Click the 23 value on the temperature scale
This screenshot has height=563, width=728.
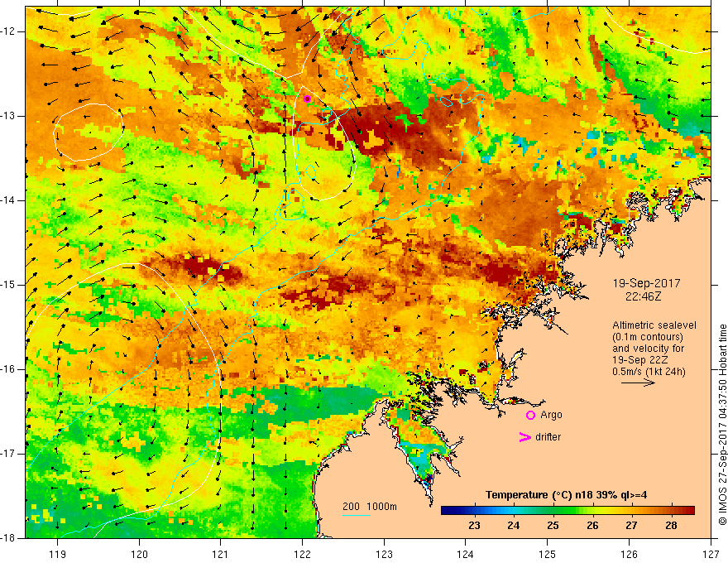point(474,526)
